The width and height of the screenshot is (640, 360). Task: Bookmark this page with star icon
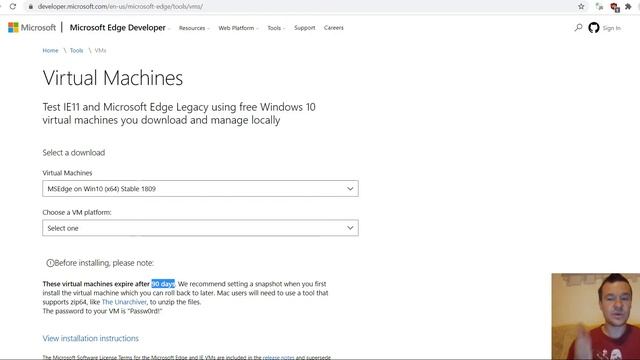click(581, 7)
